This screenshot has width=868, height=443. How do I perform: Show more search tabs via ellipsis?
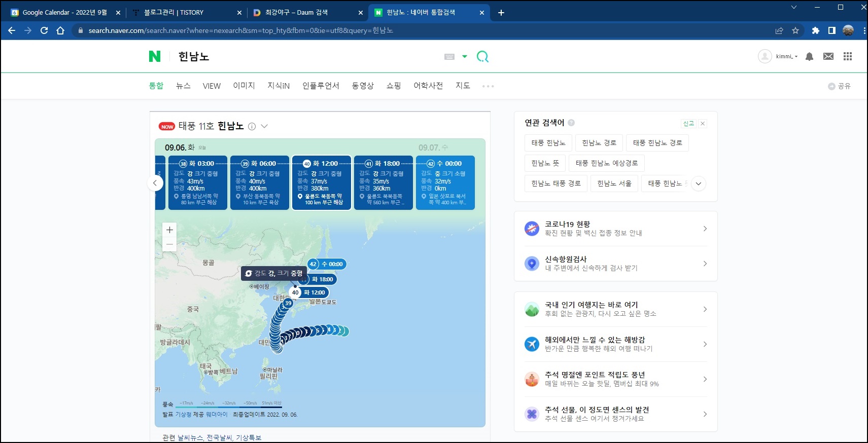pyautogui.click(x=488, y=86)
